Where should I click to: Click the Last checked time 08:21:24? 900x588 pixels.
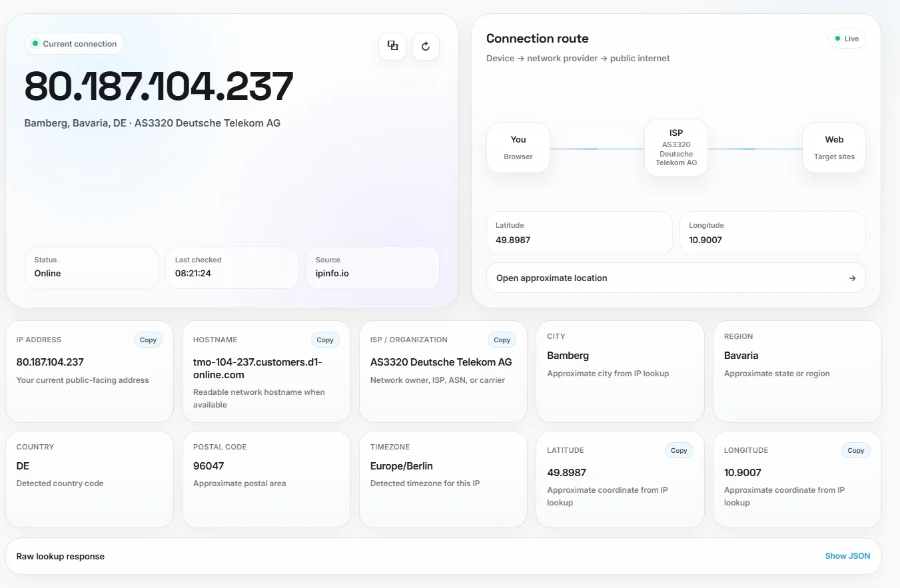[x=193, y=274]
